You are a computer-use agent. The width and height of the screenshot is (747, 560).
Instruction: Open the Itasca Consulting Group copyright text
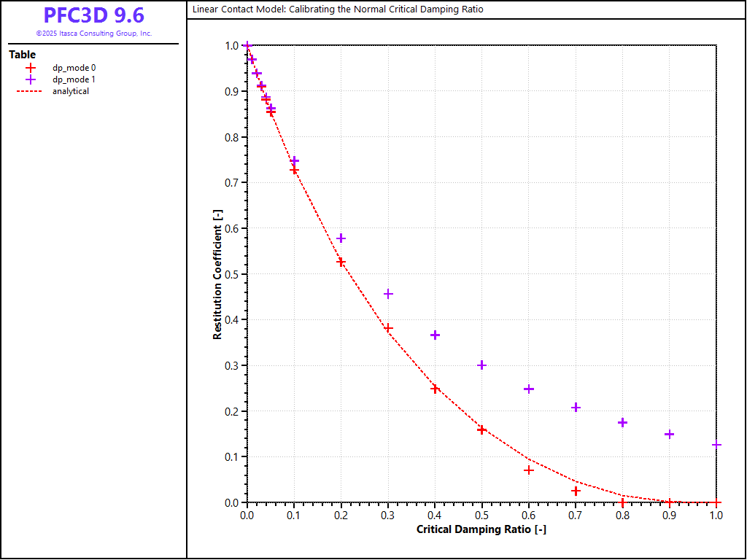tap(93, 34)
